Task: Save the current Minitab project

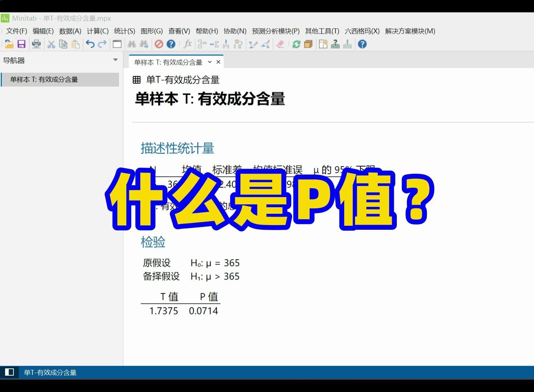Action: coord(21,44)
